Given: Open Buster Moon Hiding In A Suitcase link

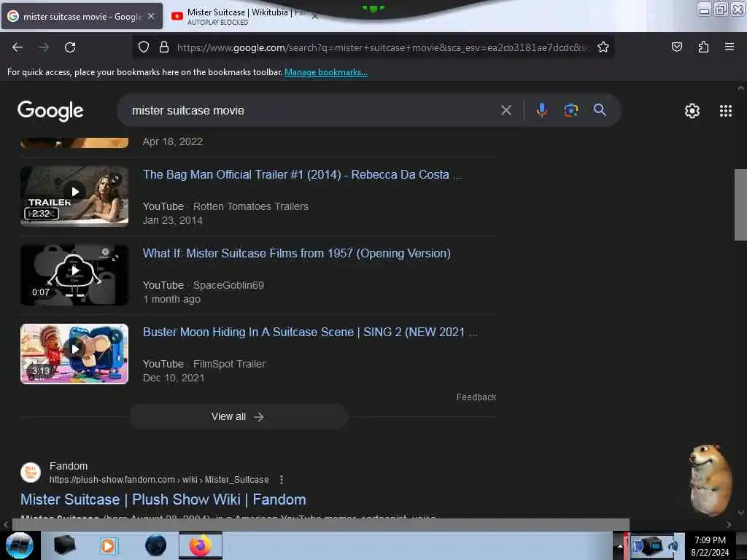Looking at the screenshot, I should pos(310,332).
